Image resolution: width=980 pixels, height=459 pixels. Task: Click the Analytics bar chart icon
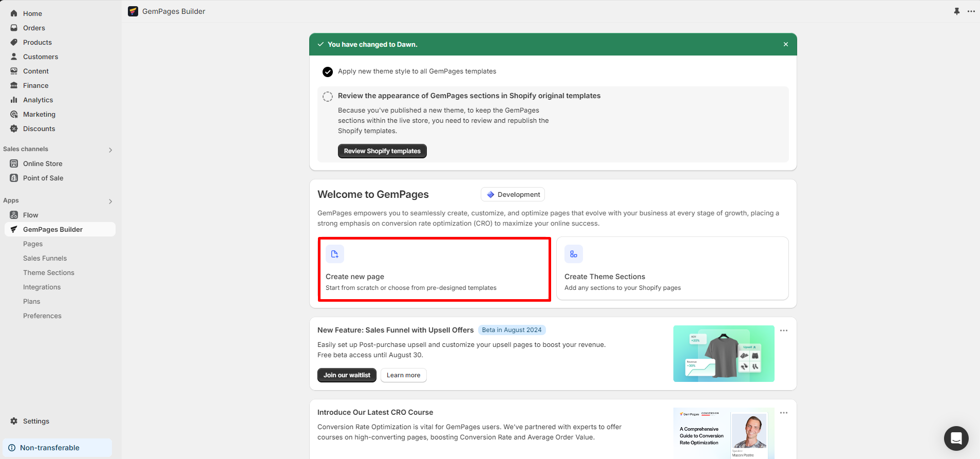tap(14, 100)
